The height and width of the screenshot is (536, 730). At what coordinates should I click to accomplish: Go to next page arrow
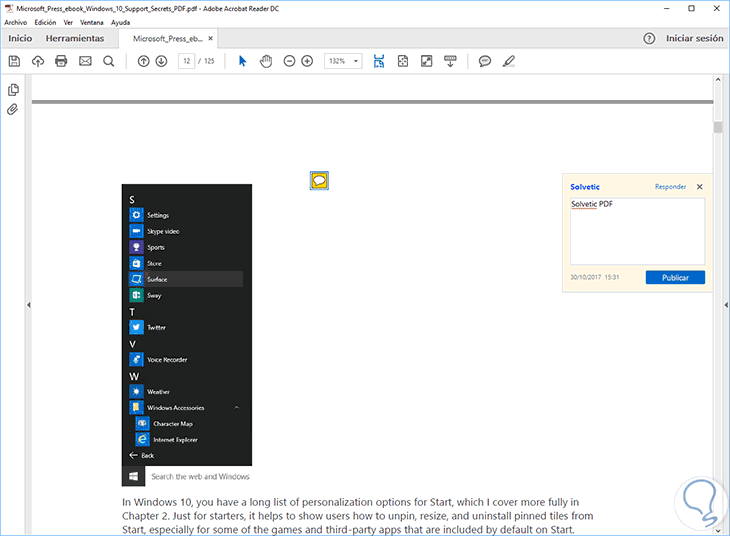tap(161, 61)
